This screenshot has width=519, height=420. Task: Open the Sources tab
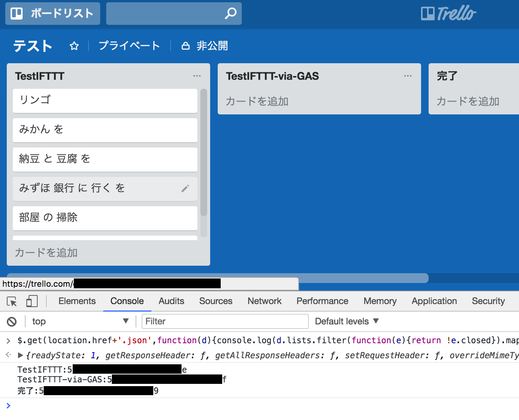[215, 301]
